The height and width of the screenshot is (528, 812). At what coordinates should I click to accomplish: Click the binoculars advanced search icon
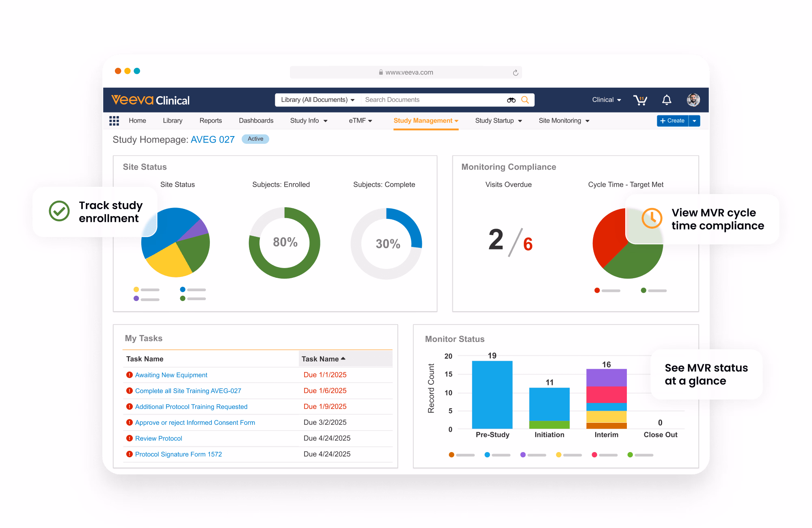511,100
